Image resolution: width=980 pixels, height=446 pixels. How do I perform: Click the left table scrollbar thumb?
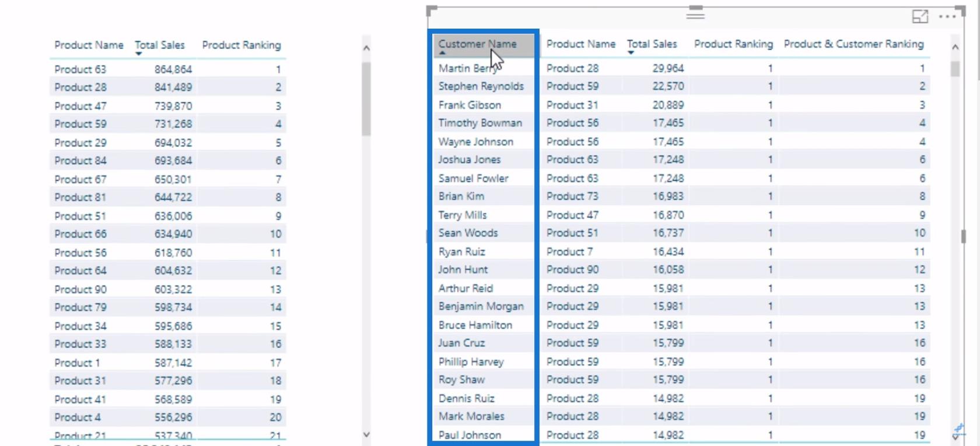point(366,99)
